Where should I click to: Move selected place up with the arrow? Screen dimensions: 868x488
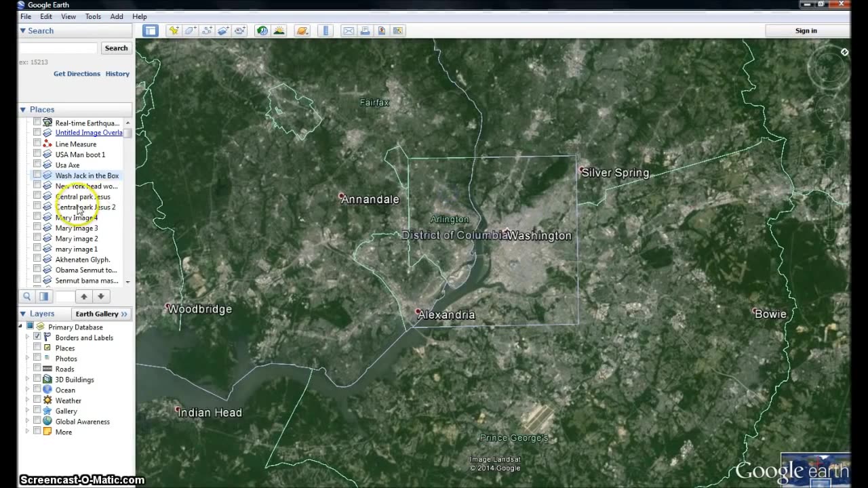click(x=84, y=296)
